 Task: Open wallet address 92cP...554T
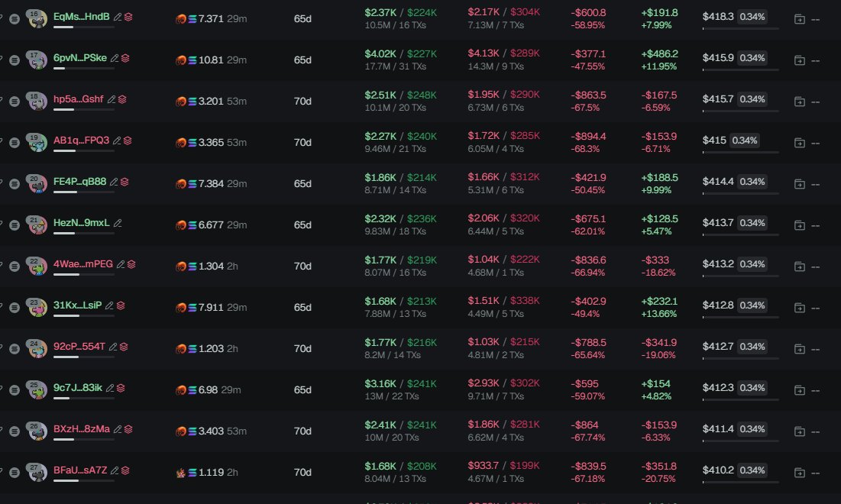click(x=79, y=347)
